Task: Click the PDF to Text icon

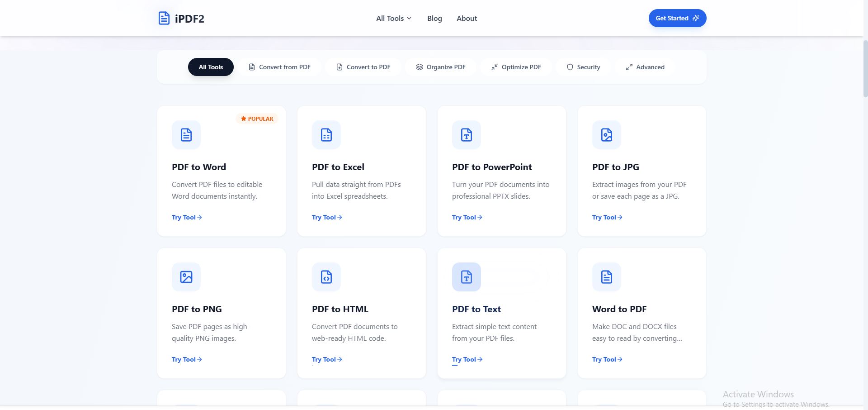Action: pyautogui.click(x=467, y=277)
